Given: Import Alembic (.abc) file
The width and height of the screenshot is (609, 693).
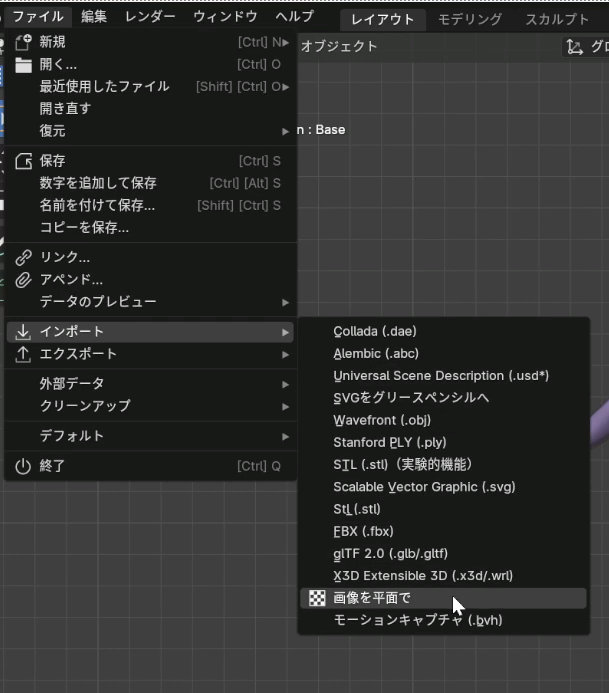Looking at the screenshot, I should [x=443, y=354].
